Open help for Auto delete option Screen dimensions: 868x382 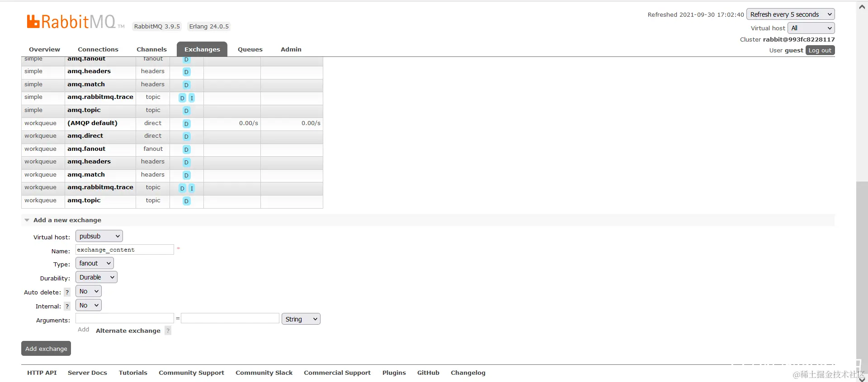tap(67, 292)
